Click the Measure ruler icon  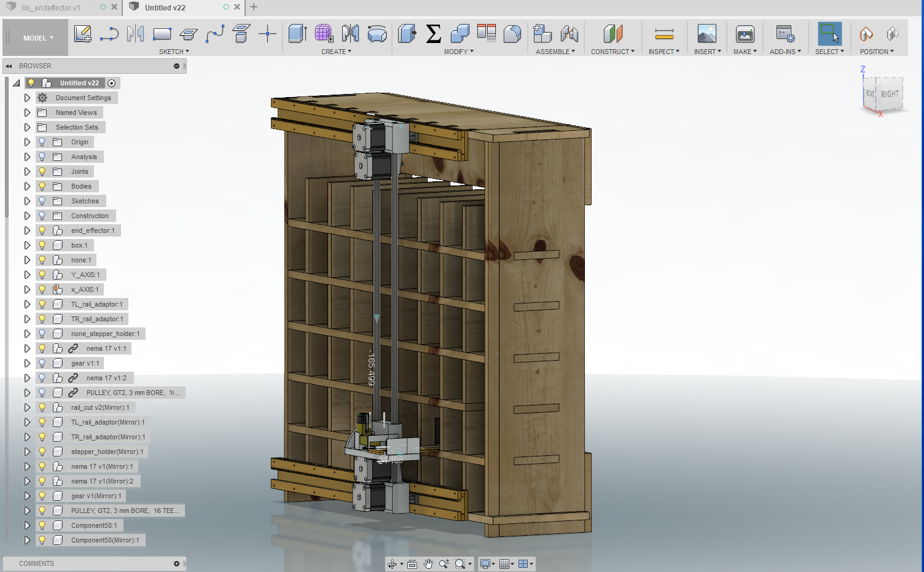coord(664,34)
